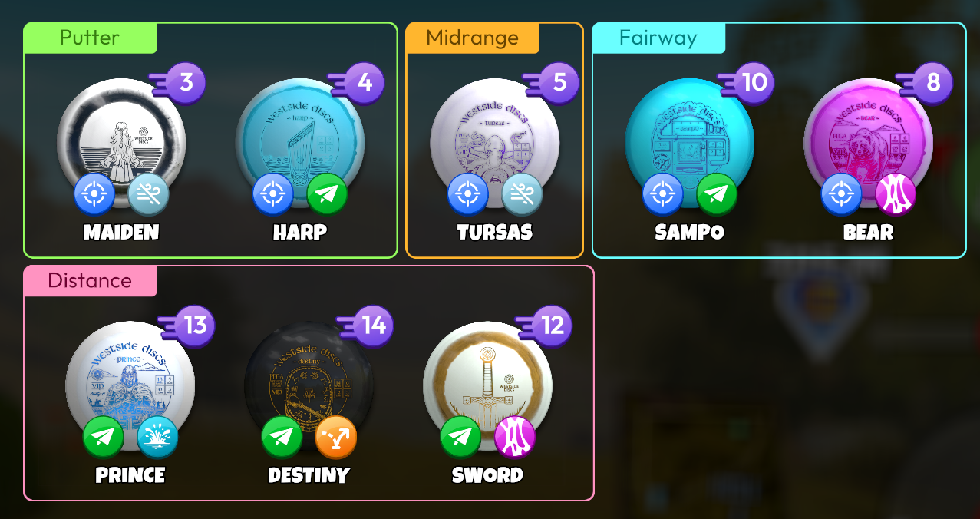Click the Maiden disc's wind resistance icon

tap(149, 193)
